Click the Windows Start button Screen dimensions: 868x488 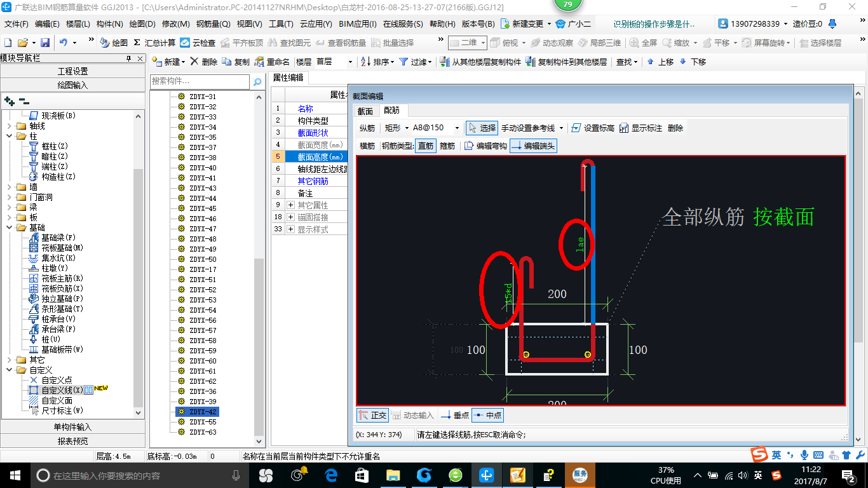tap(15, 475)
